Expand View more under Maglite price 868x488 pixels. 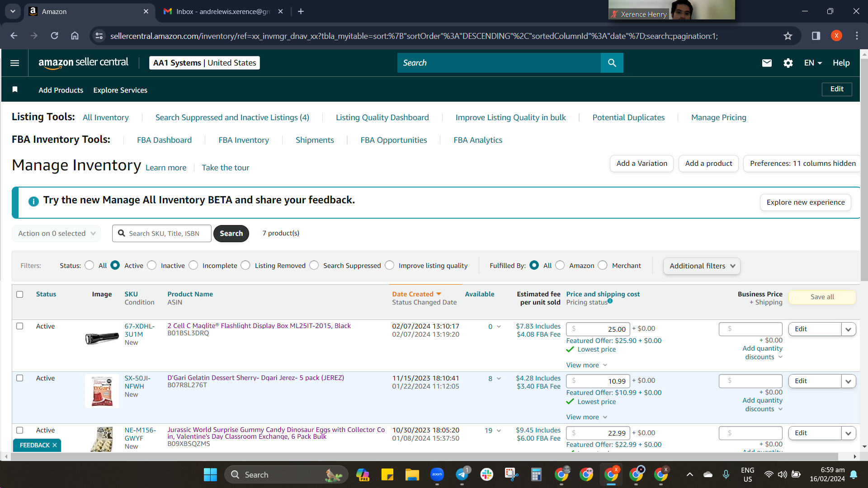click(587, 365)
